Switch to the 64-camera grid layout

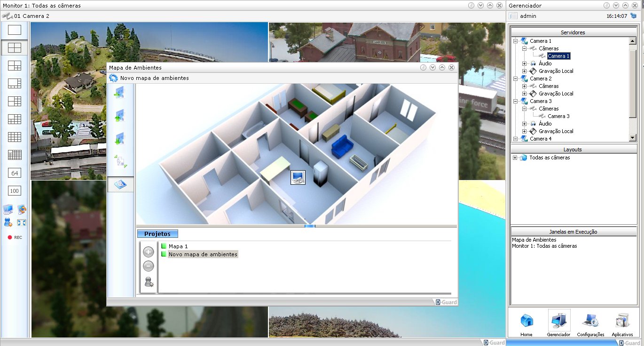click(x=15, y=173)
